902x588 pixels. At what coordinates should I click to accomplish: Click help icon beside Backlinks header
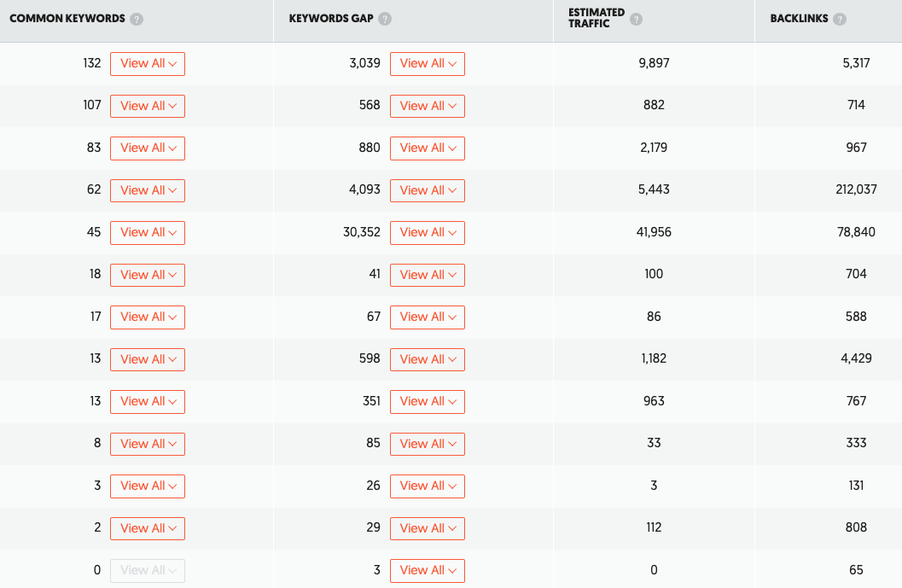840,19
